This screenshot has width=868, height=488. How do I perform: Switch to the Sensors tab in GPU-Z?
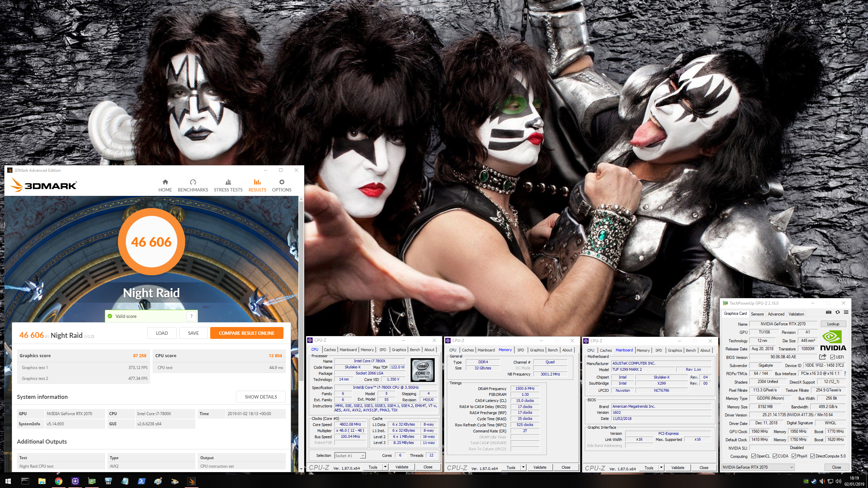pos(757,314)
